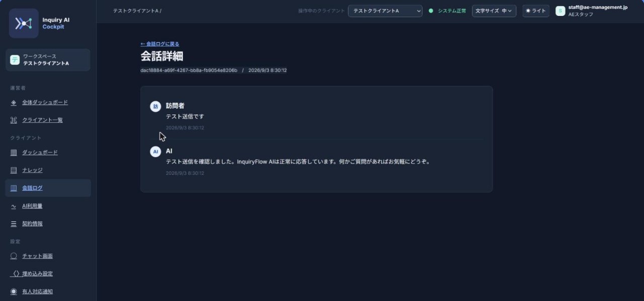644x301 pixels.
Task: Click the クライアント一覧 sidebar icon
Action: [x=14, y=120]
